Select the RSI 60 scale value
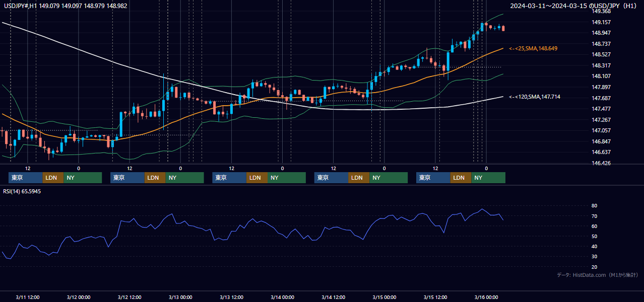 click(594, 226)
